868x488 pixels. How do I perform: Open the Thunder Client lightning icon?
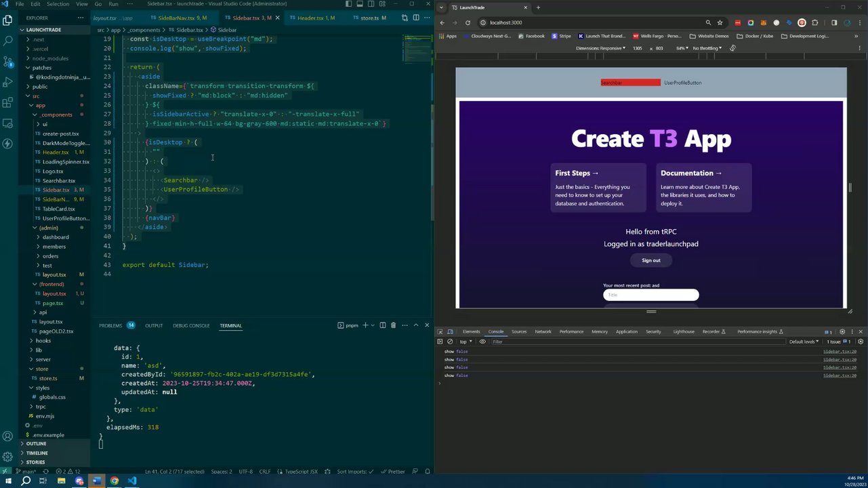click(8, 144)
